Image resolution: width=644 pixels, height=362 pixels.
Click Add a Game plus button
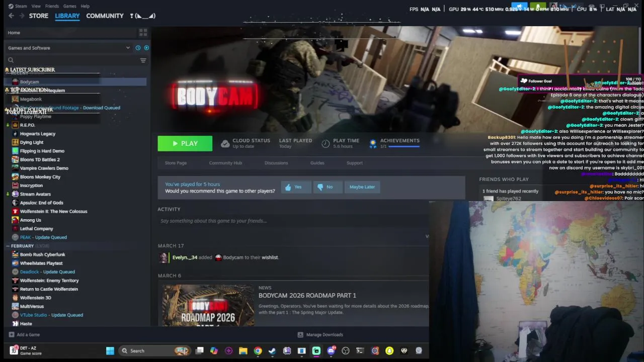point(12,335)
